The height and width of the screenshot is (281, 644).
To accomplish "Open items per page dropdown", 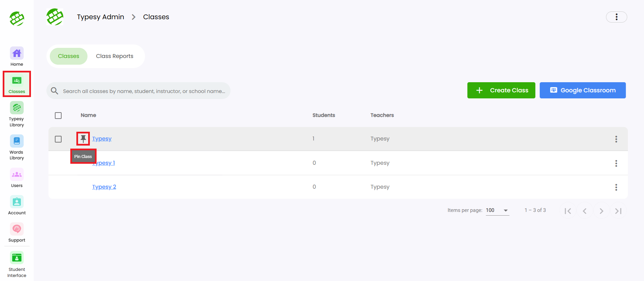I will [x=497, y=210].
